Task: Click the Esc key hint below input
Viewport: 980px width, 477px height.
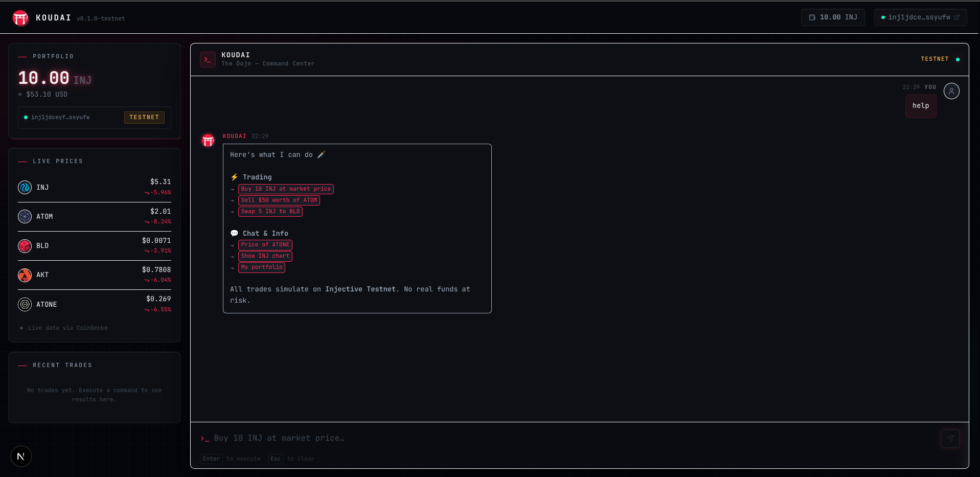Action: (x=276, y=459)
